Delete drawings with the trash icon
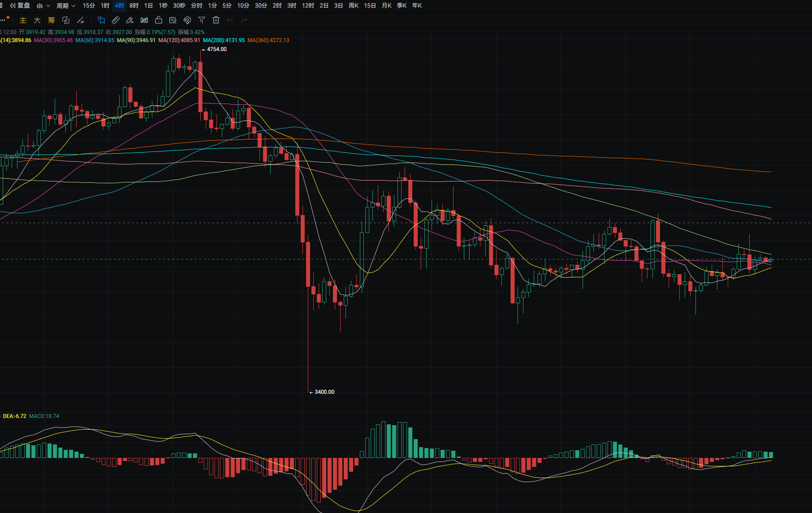812x513 pixels. pyautogui.click(x=216, y=20)
